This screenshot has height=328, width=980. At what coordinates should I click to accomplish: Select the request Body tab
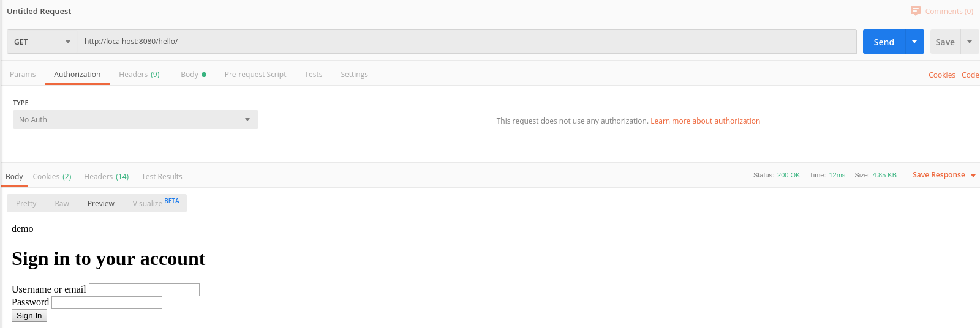193,75
